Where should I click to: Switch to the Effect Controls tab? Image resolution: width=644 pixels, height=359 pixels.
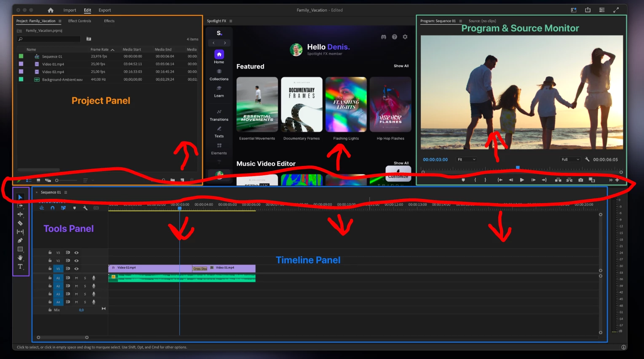click(x=80, y=21)
